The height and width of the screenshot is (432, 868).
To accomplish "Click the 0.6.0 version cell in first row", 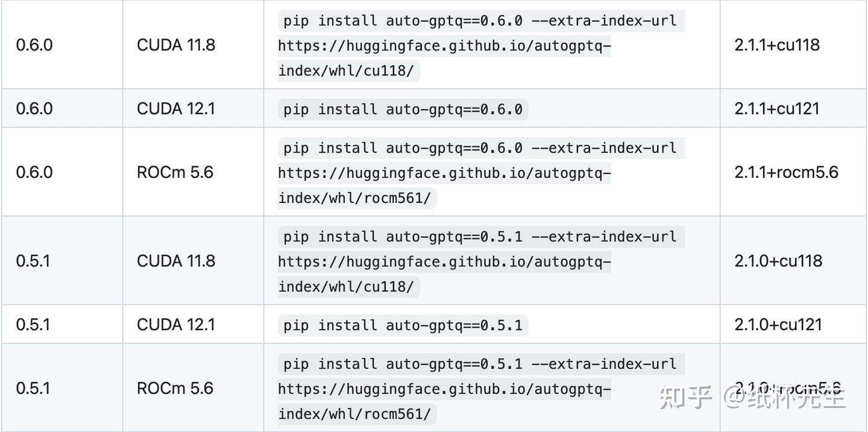I will [x=34, y=45].
